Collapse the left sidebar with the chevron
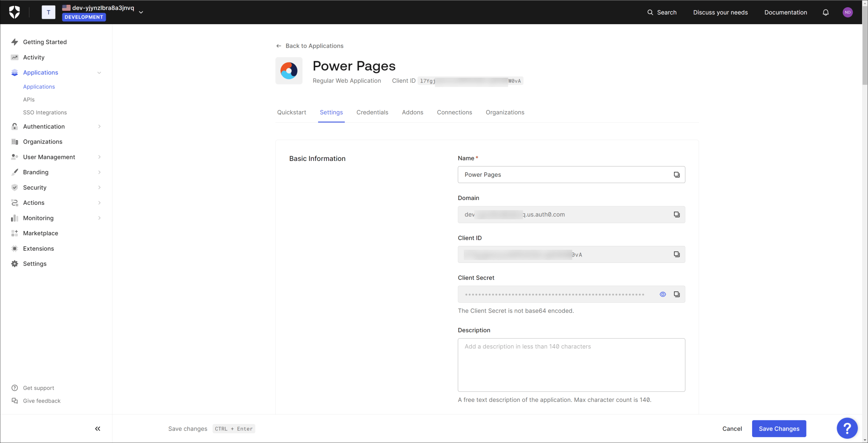This screenshot has width=868, height=443. point(97,429)
